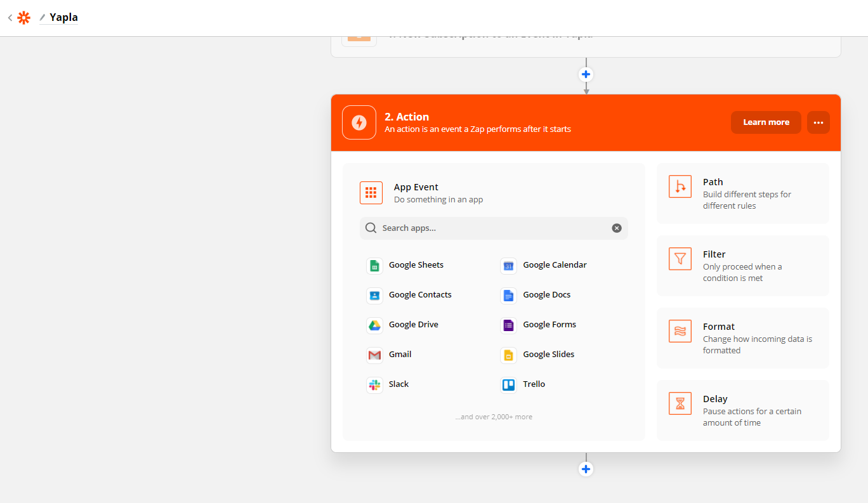Image resolution: width=868 pixels, height=503 pixels.
Task: Choose Gmail as the action app
Action: click(374, 355)
